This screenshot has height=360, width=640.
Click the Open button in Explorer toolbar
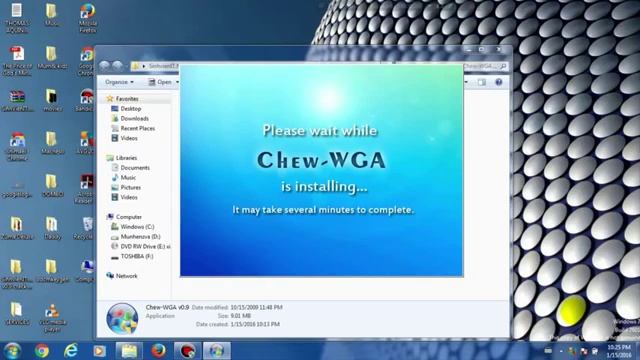[x=160, y=82]
